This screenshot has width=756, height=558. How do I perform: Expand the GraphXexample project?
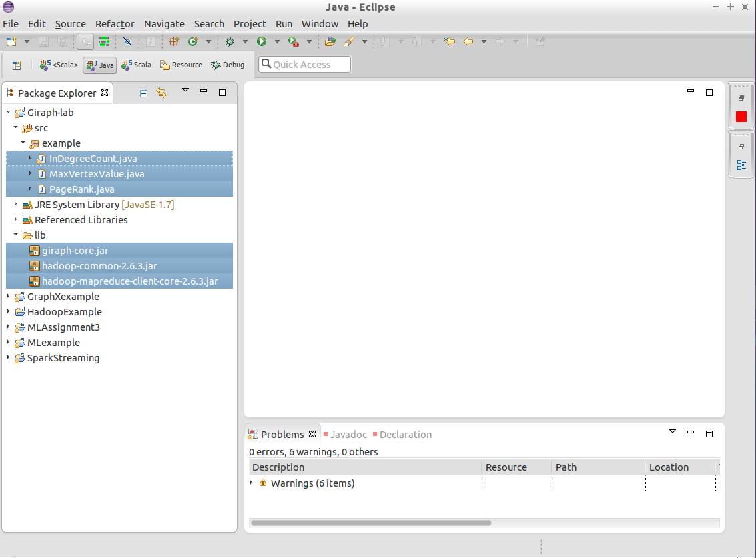coord(8,297)
